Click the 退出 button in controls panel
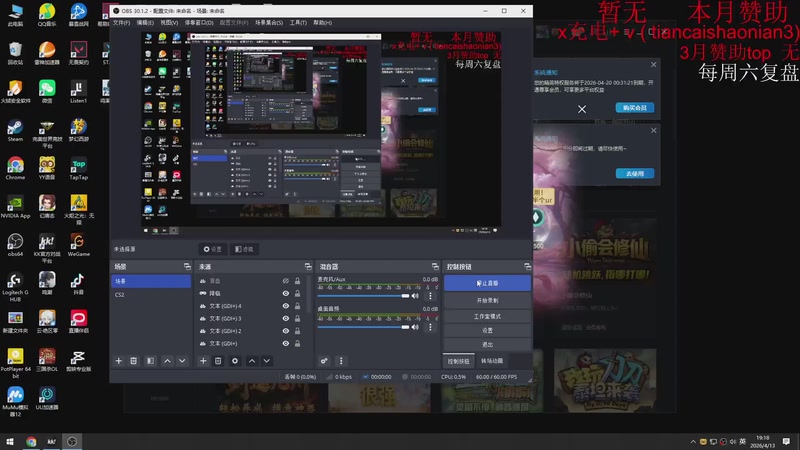The image size is (800, 450). [487, 344]
